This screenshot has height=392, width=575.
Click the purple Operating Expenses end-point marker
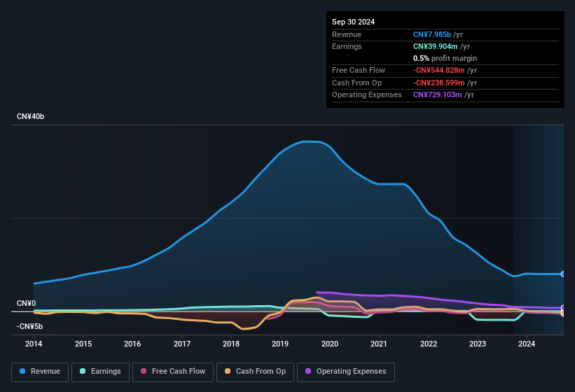[563, 308]
